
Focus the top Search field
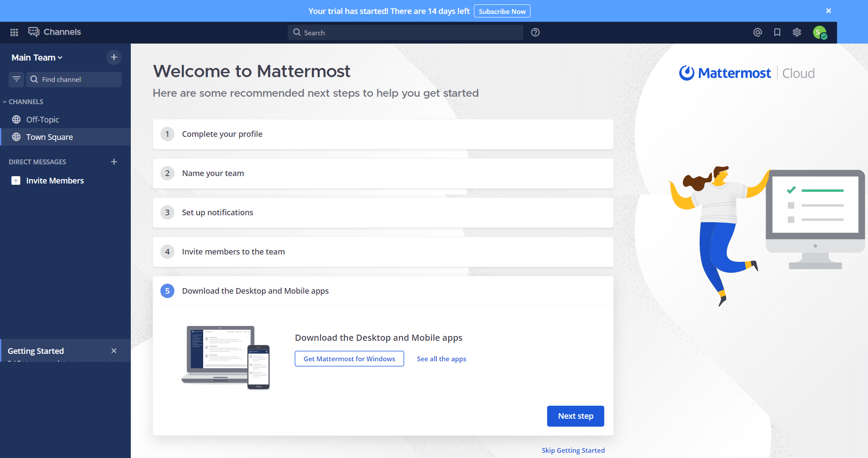(x=405, y=32)
